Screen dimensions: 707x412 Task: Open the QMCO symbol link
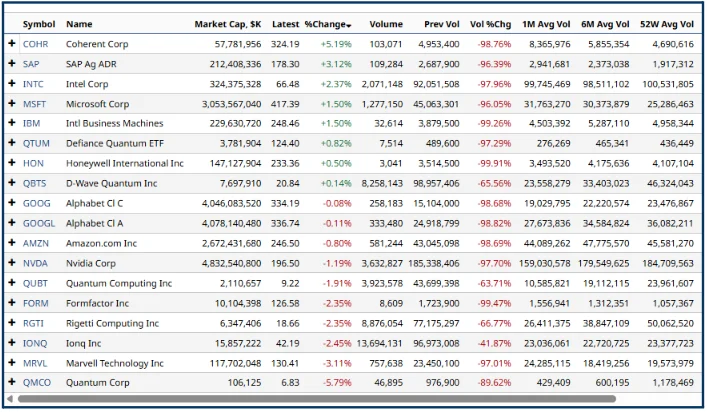tap(37, 383)
